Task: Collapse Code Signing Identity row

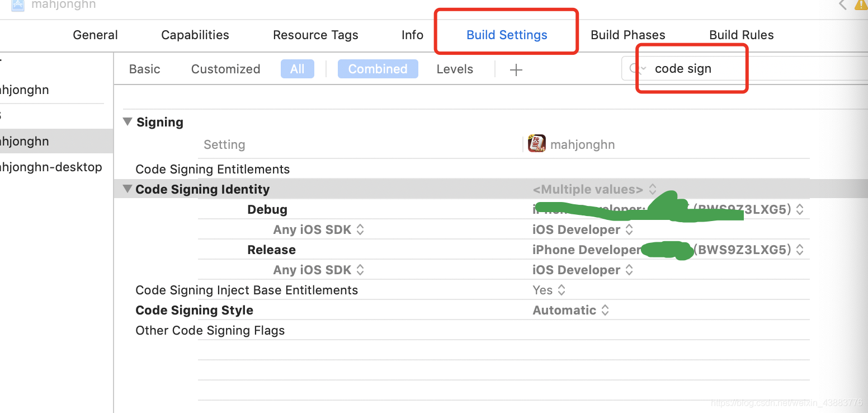Action: click(128, 189)
